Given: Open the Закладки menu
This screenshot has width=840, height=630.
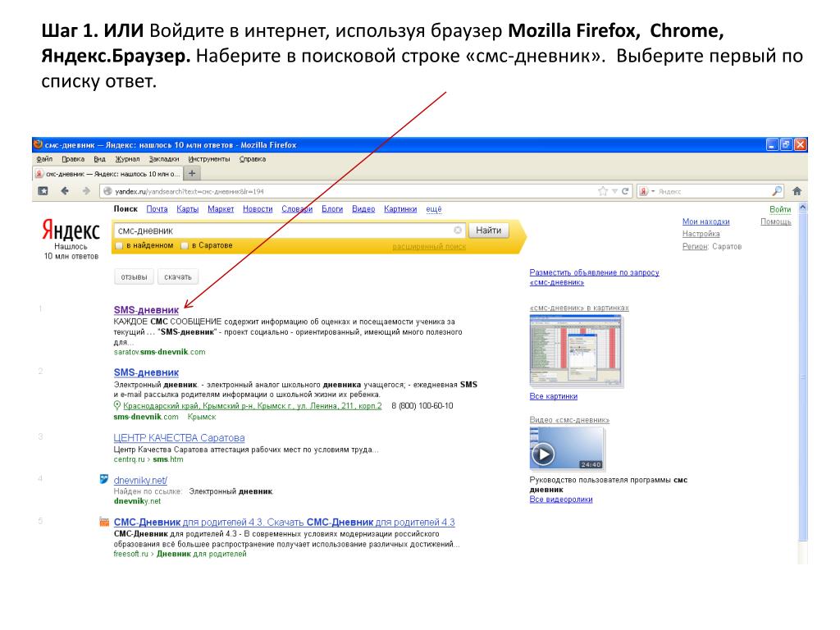Looking at the screenshot, I should point(164,159).
